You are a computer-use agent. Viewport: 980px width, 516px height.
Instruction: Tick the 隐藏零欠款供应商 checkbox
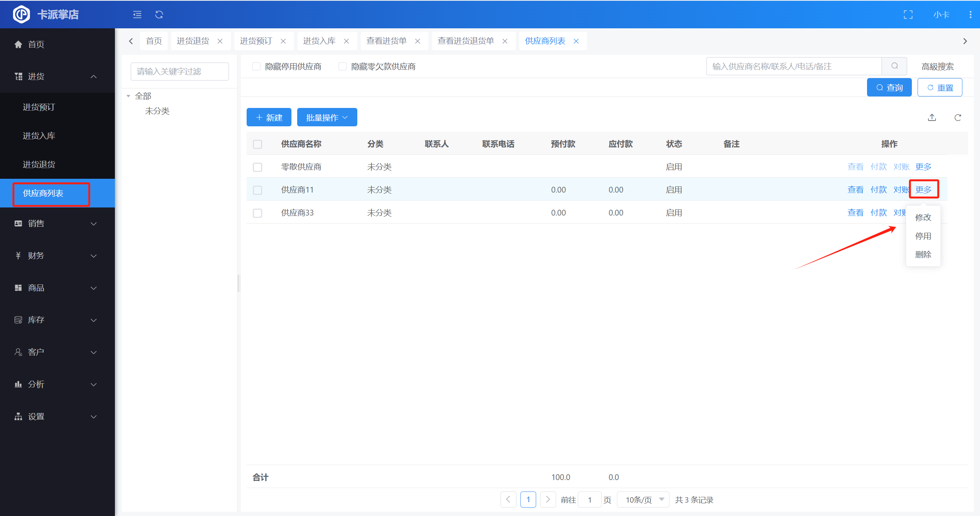[x=342, y=67]
